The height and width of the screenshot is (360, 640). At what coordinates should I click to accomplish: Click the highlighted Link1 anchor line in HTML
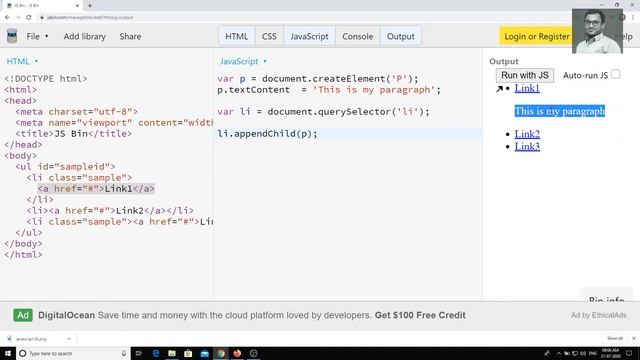pyautogui.click(x=96, y=189)
